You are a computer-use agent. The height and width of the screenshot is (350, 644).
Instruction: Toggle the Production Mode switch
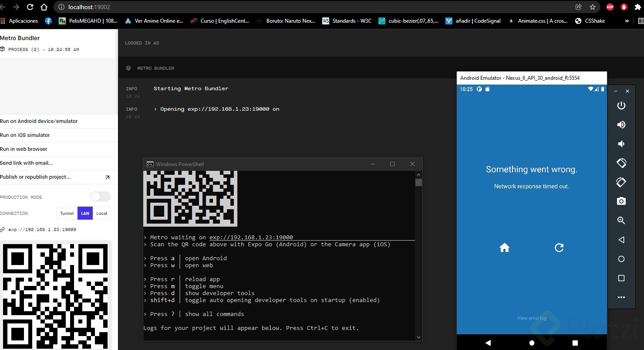(x=101, y=197)
